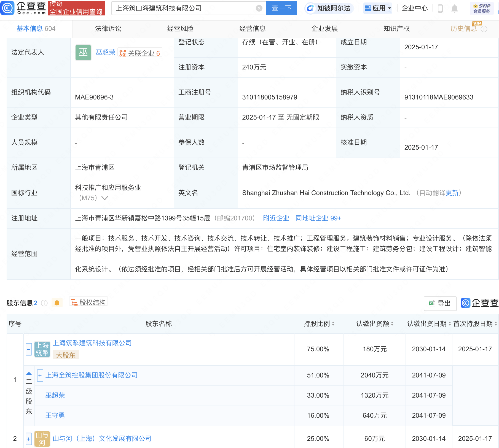
Task: Open 山与河（上海）文化发展有限公司 link
Action: 102,439
